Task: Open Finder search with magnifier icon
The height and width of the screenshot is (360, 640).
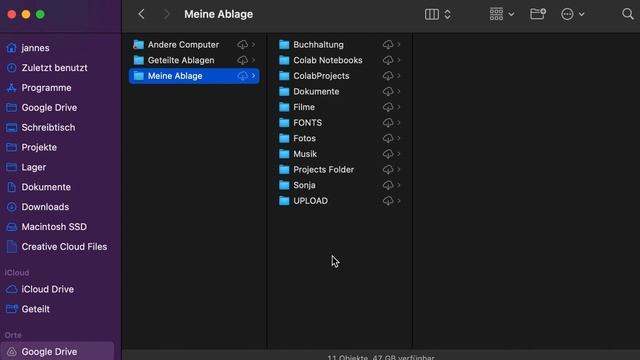Action: coord(628,14)
